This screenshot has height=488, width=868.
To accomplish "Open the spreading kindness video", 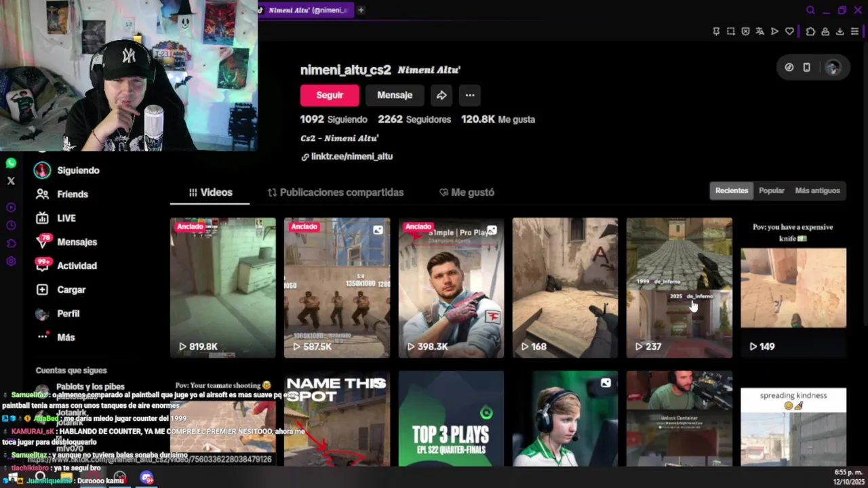I will coord(793,418).
